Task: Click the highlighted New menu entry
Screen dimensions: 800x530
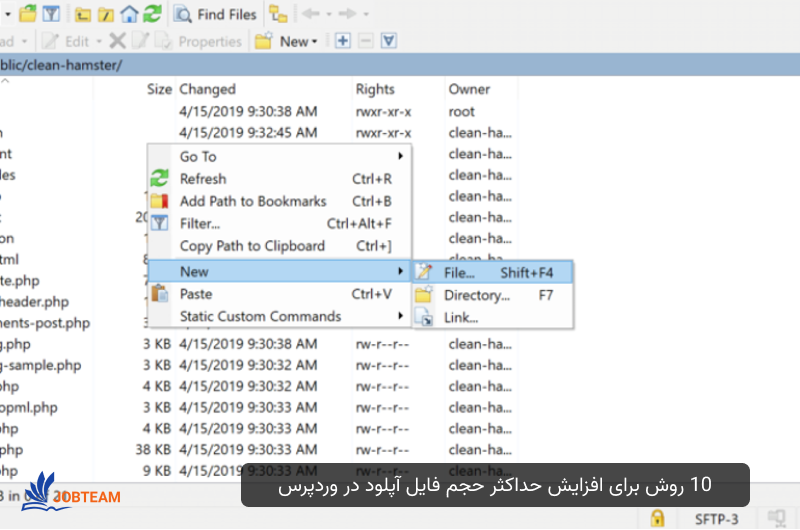Action: click(x=280, y=271)
